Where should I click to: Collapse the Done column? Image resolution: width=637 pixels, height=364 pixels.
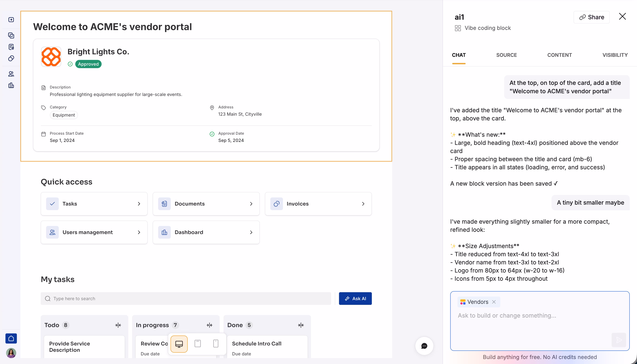(x=301, y=325)
